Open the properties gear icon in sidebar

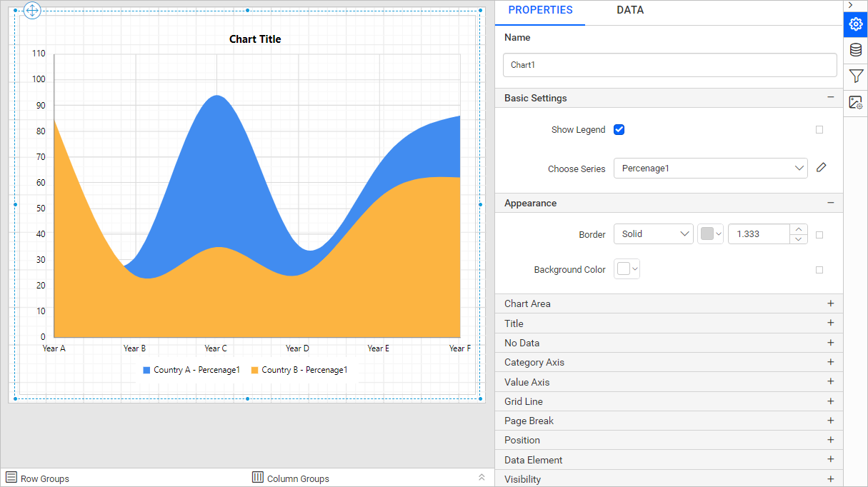coord(856,24)
